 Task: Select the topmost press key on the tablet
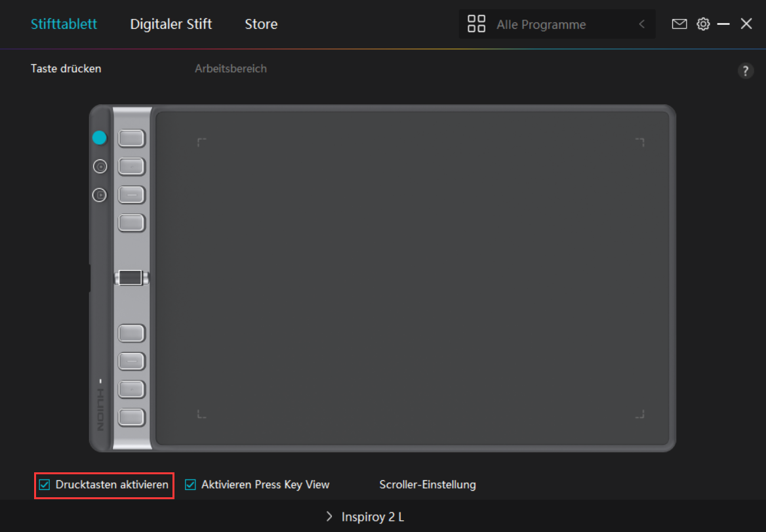131,138
